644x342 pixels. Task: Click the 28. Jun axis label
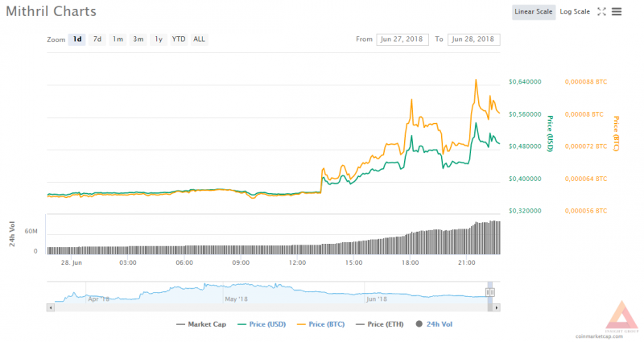tap(72, 263)
